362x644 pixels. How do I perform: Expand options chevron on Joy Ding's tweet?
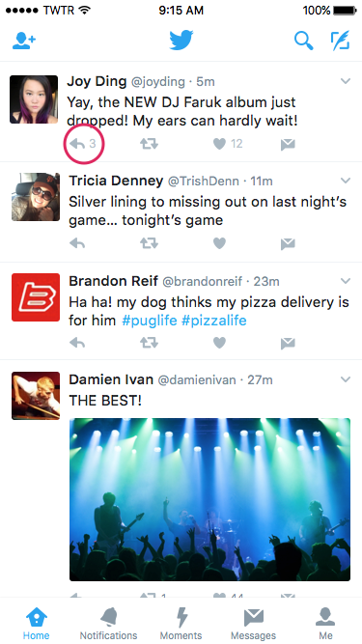click(x=346, y=81)
